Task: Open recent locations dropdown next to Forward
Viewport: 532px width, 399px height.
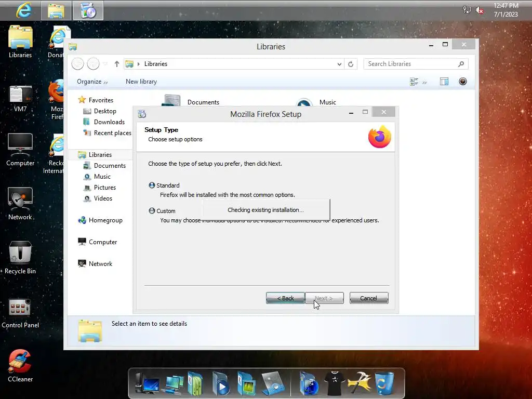Action: coord(105,64)
